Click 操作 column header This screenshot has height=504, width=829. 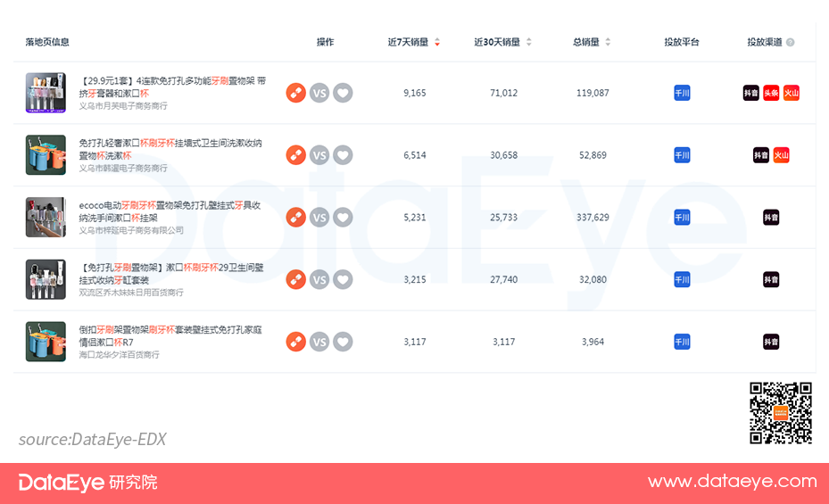(x=325, y=42)
